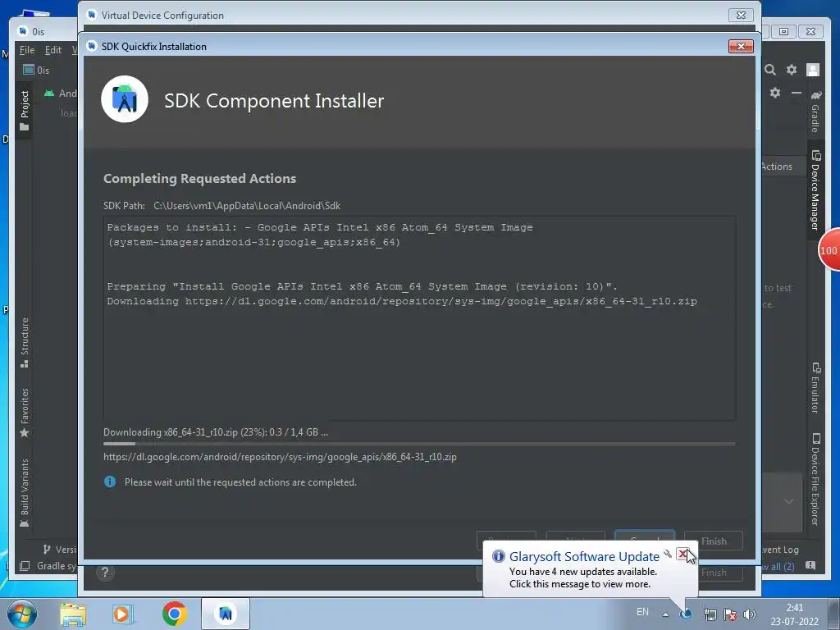
Task: Click the info icon beside 'Please wait' message
Action: click(x=110, y=482)
